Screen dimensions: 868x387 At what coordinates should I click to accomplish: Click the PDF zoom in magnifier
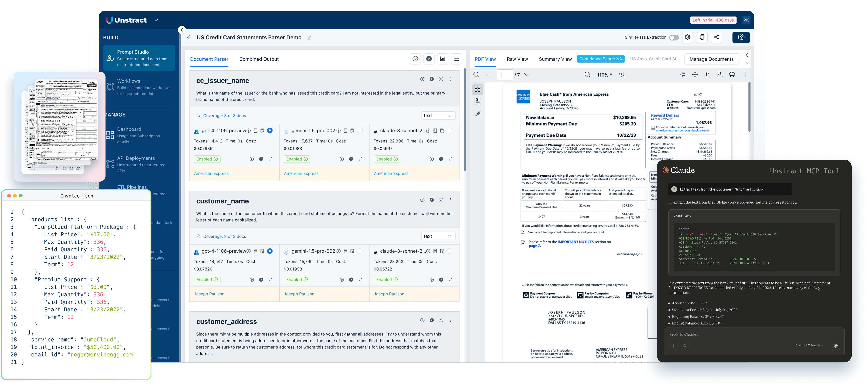pos(622,75)
